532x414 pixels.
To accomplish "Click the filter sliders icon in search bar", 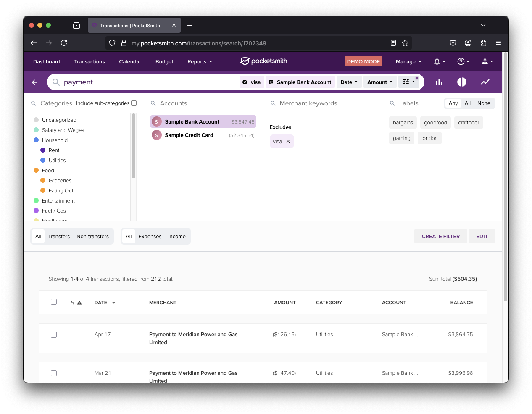I will point(408,82).
